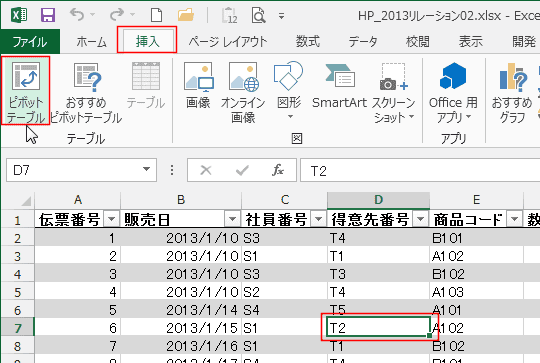The height and width of the screenshot is (363, 540).
Task: Select column C header
Action: coord(284,200)
